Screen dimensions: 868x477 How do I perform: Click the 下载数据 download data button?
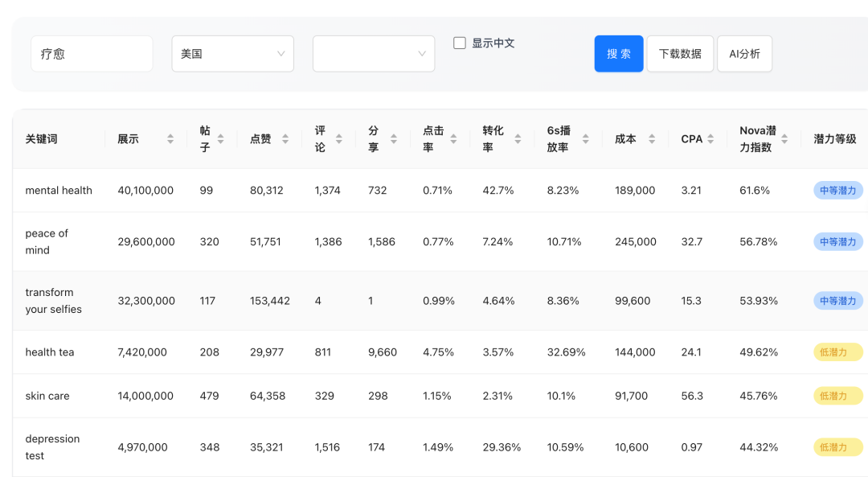[x=680, y=54]
